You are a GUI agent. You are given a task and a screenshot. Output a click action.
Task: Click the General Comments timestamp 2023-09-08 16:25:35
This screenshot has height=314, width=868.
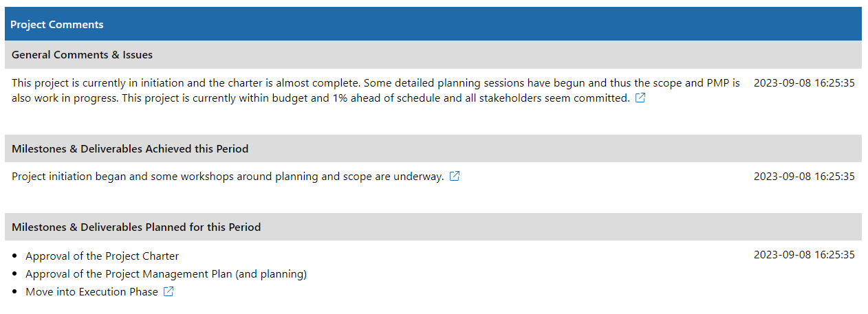[x=804, y=82]
